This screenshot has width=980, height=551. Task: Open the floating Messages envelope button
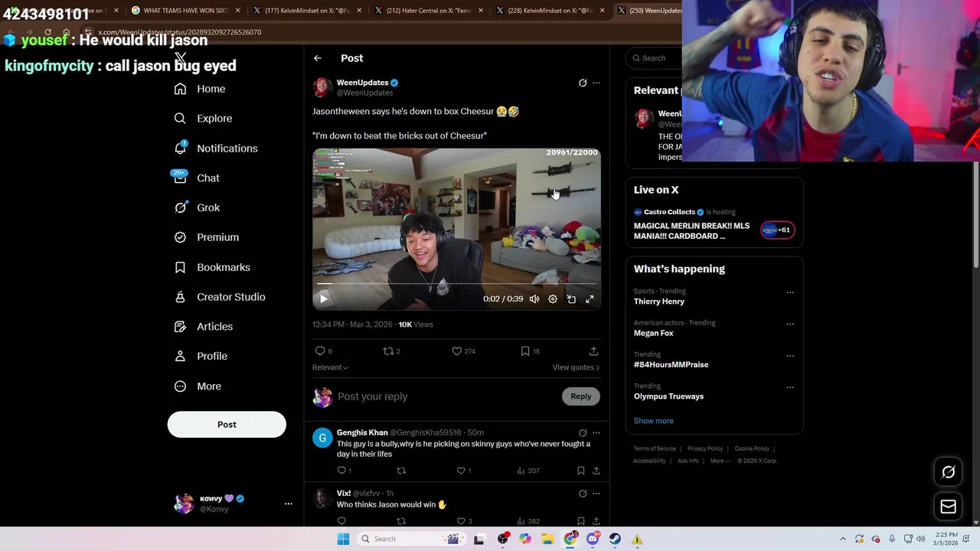[x=948, y=507]
